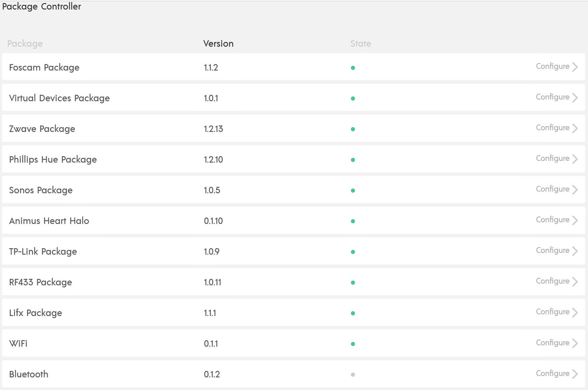Click the Phillips Hue Package status dot
588x390 pixels.
353,160
